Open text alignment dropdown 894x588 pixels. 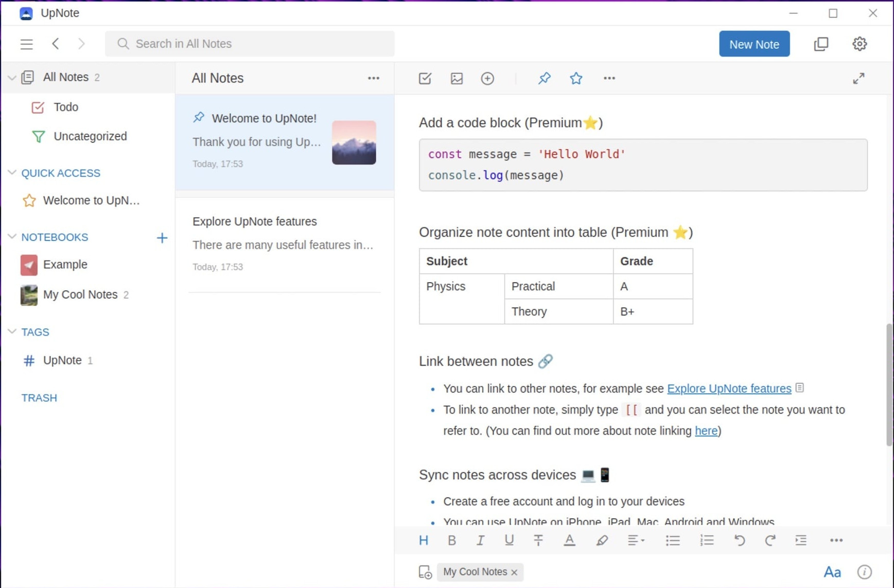click(636, 540)
